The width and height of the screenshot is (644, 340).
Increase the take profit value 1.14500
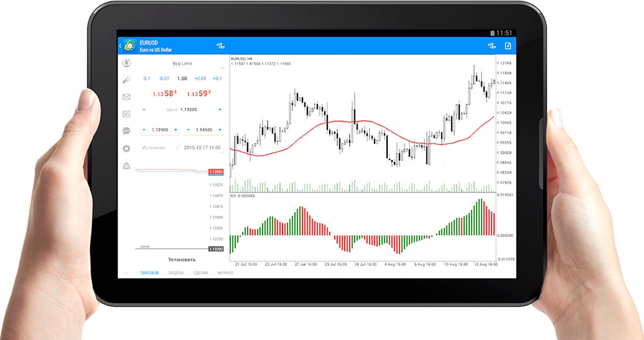click(x=220, y=130)
